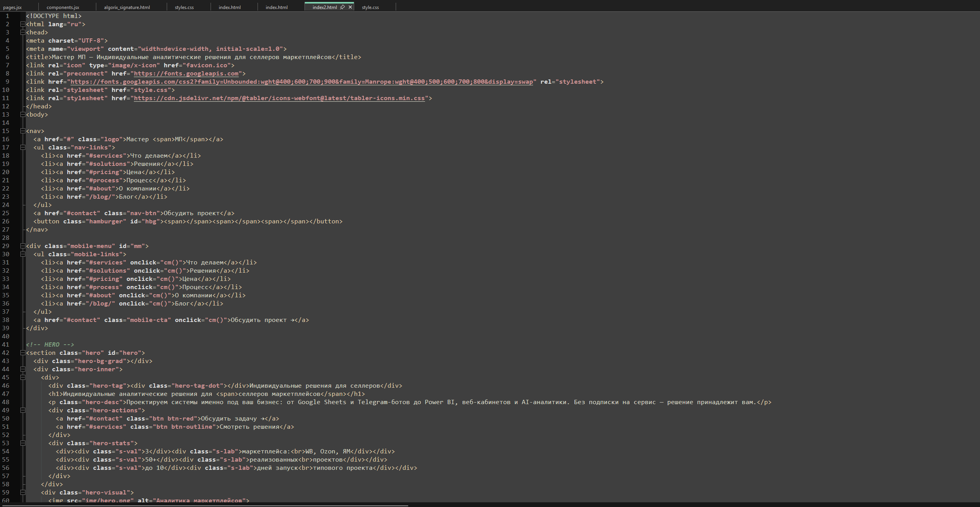Screen dimensions: 980x507
Task: Open the components.jsx tab
Action: [63, 7]
